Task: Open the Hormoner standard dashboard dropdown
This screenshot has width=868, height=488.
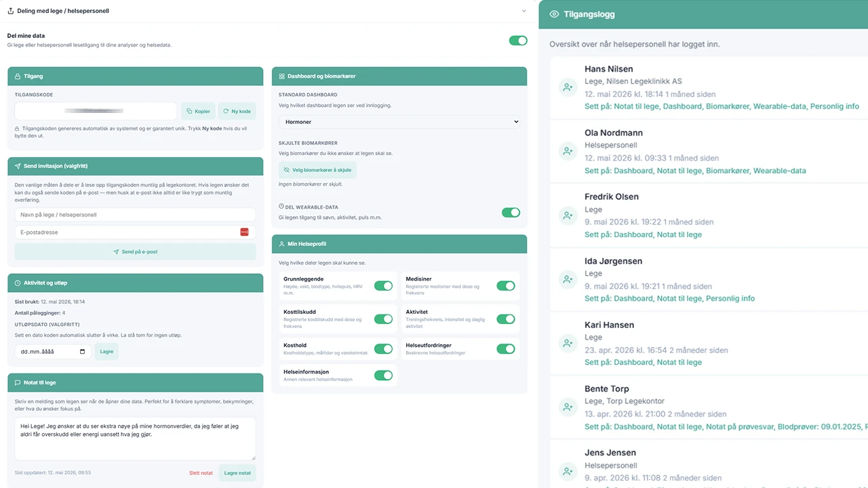Action: coord(399,122)
